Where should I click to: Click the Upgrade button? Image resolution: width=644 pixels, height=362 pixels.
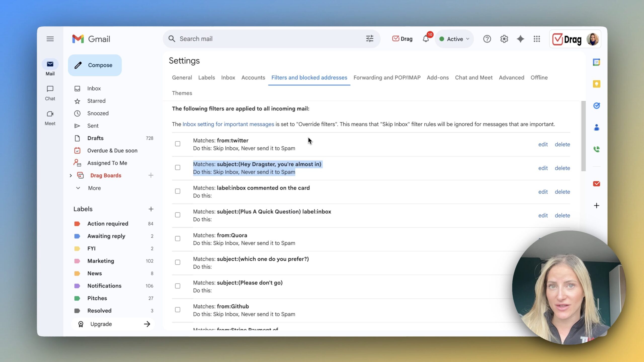[x=113, y=324]
